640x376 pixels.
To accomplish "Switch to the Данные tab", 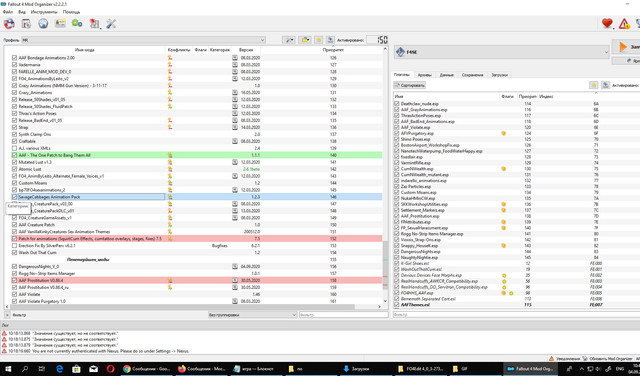I will pos(447,75).
